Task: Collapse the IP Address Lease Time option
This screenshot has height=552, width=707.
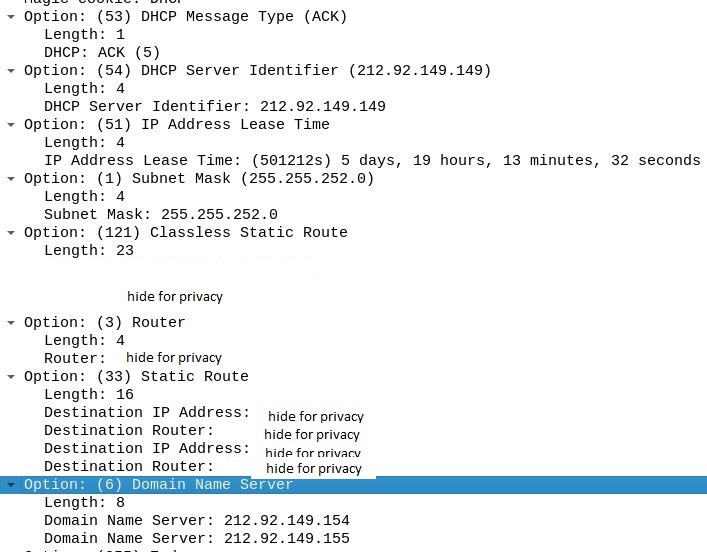Action: pos(10,125)
